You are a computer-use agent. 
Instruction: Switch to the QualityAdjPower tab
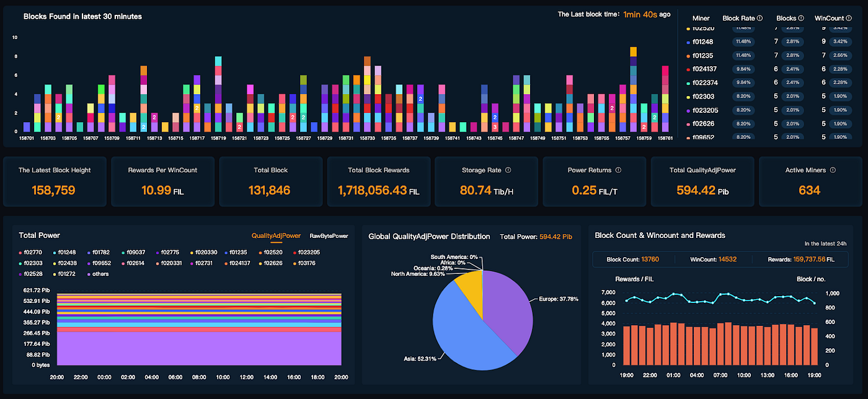pos(276,236)
